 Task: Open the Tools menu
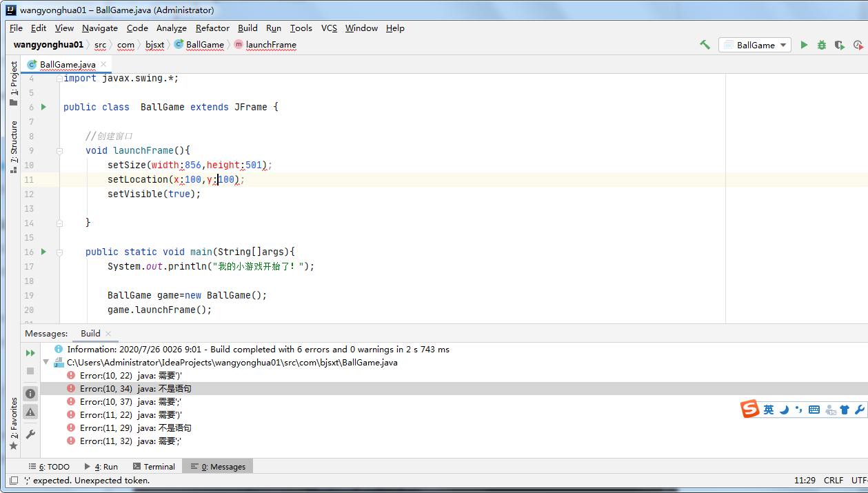click(x=301, y=28)
